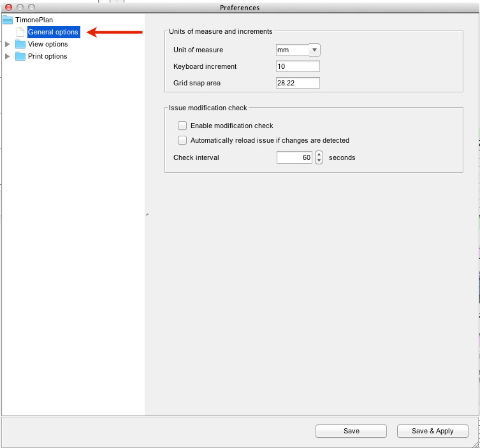480x448 pixels.
Task: Expand the View options tree node
Action: coord(8,44)
